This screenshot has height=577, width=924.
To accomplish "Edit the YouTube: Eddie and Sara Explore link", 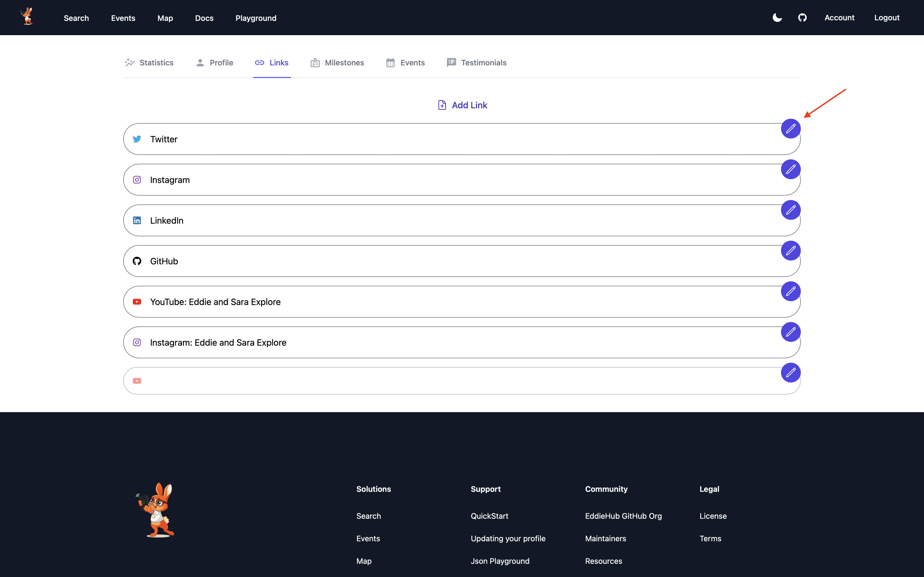I will pyautogui.click(x=791, y=291).
